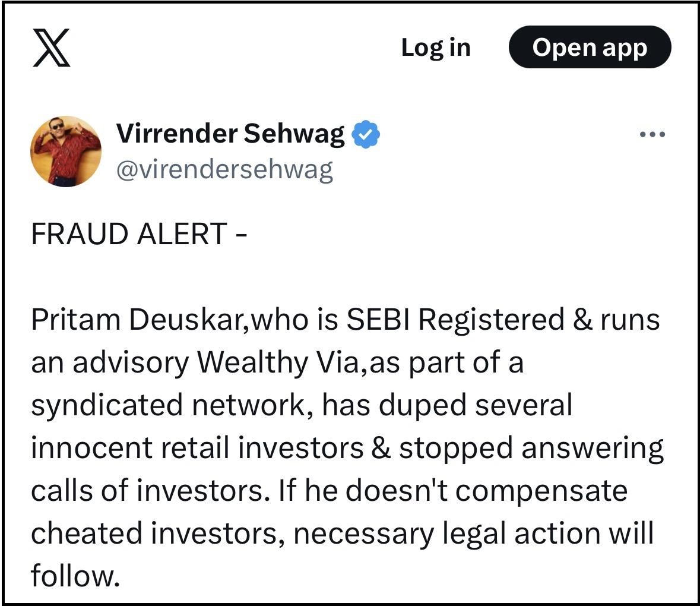This screenshot has width=700, height=606.
Task: Click the blue verified badge next to Virrender Sehwag
Action: [x=365, y=134]
